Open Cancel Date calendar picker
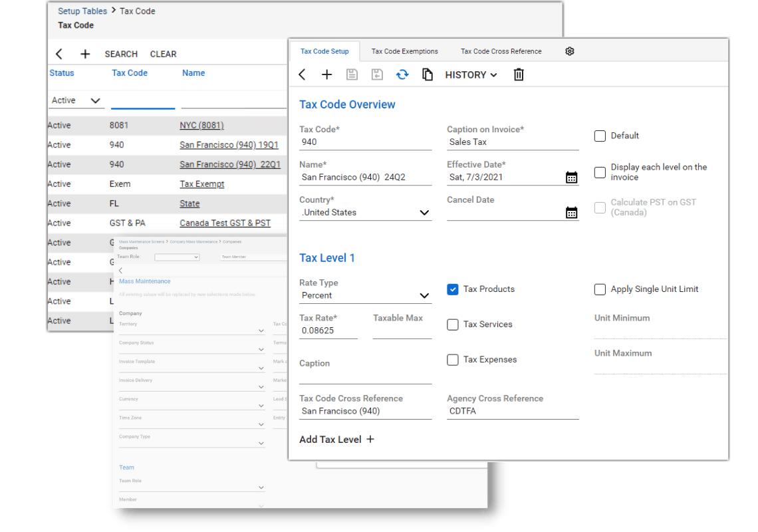The width and height of the screenshot is (758, 532). pyautogui.click(x=571, y=212)
